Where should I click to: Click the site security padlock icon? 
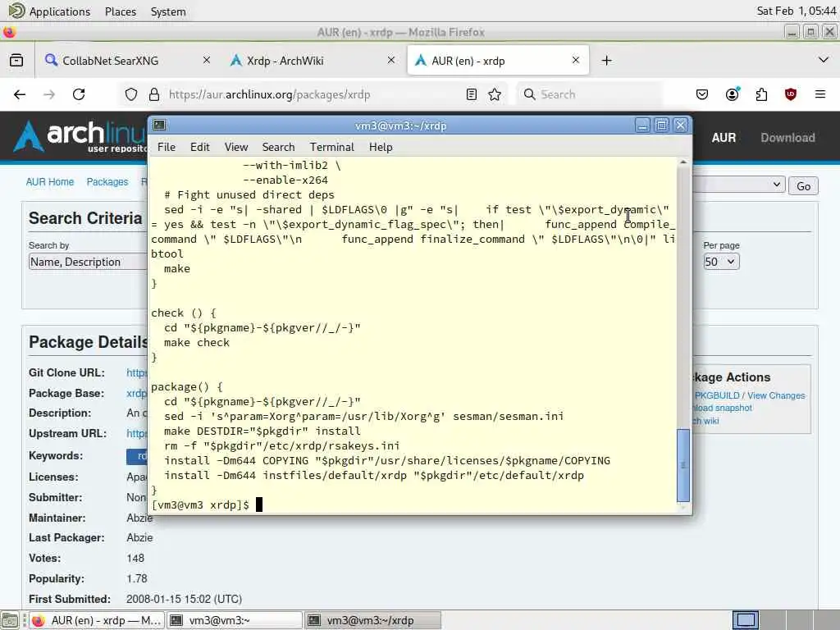click(154, 95)
